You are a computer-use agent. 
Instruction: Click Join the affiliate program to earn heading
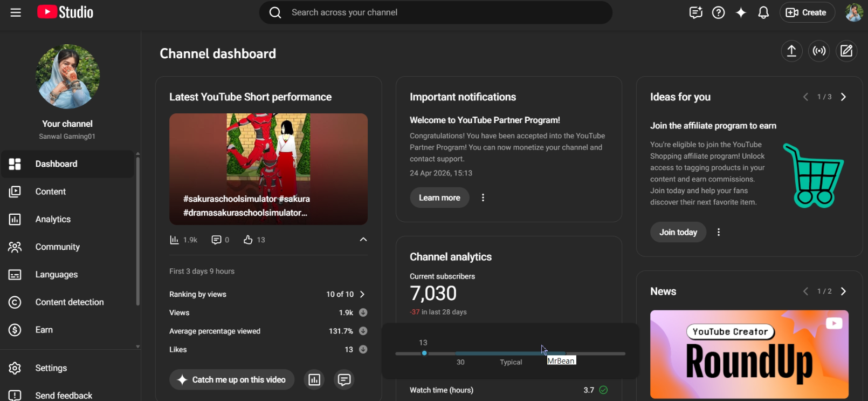[x=713, y=126]
